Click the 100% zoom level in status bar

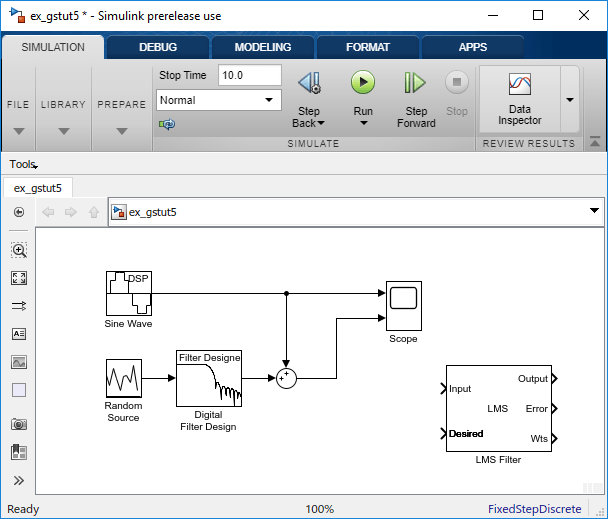tap(320, 509)
